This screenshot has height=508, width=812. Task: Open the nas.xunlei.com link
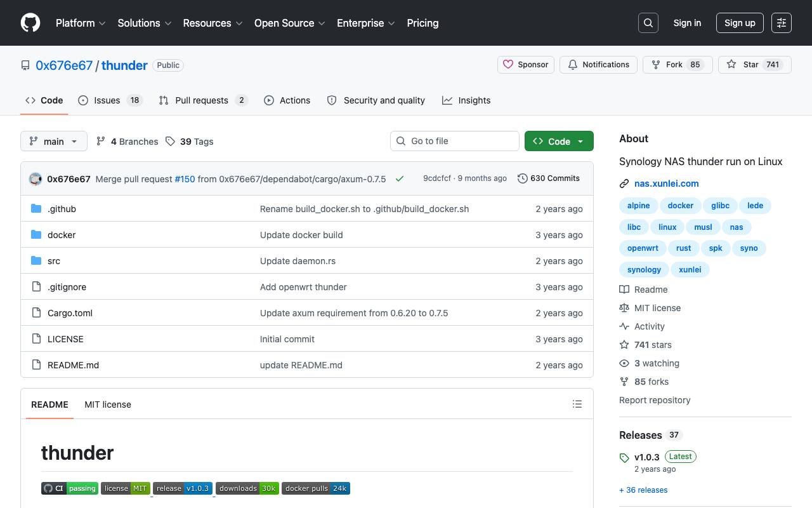pos(667,184)
